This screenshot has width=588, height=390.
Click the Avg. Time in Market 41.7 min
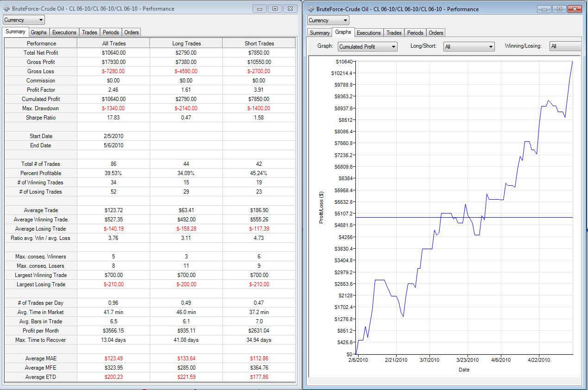tap(114, 312)
